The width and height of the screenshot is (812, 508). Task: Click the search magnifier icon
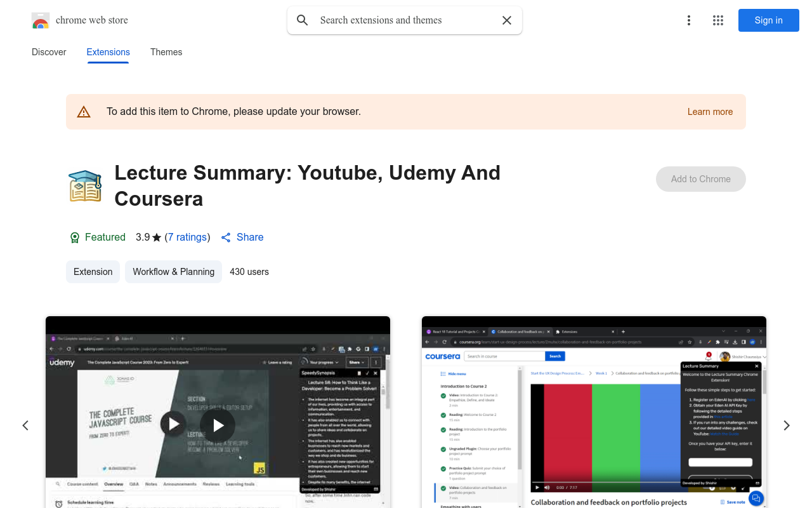303,20
